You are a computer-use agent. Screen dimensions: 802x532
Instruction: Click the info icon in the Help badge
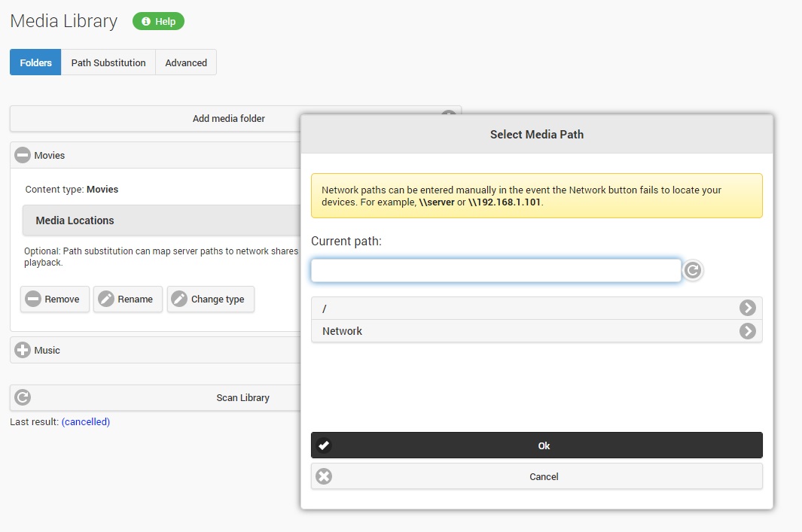click(146, 22)
